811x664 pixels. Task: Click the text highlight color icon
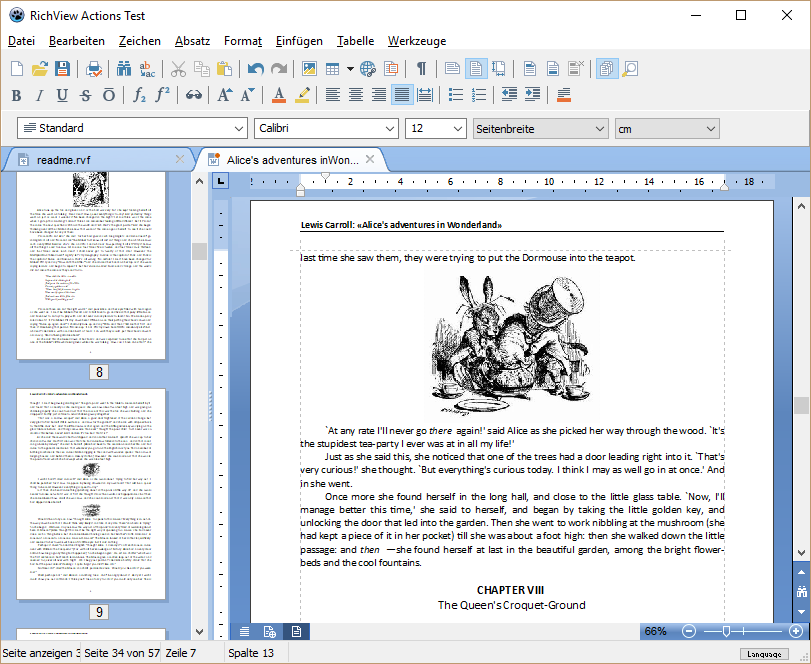pyautogui.click(x=302, y=95)
